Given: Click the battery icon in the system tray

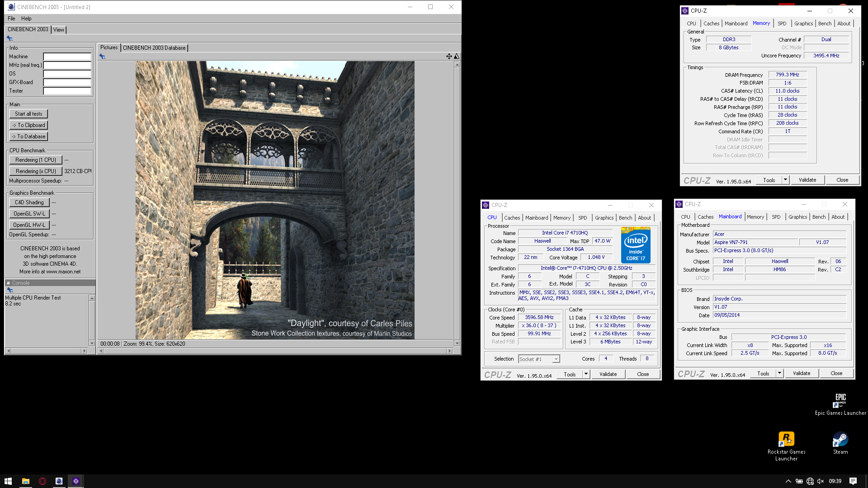Looking at the screenshot, I should [x=799, y=481].
